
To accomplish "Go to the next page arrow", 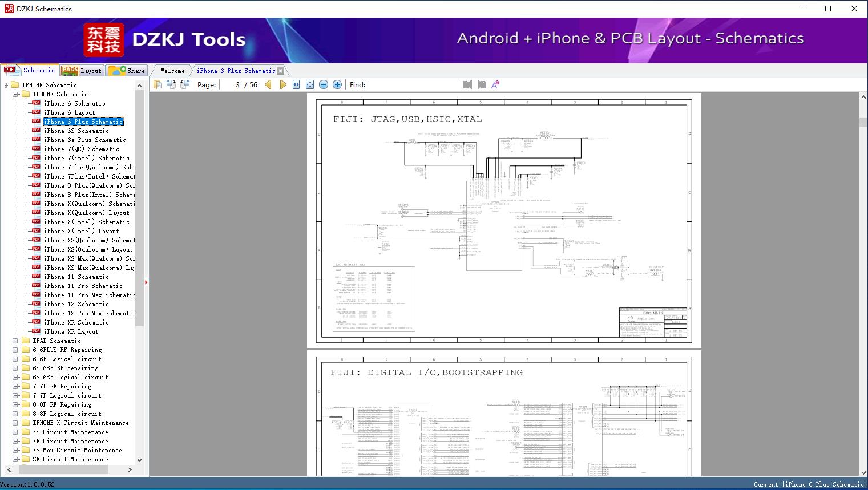I will [x=283, y=84].
